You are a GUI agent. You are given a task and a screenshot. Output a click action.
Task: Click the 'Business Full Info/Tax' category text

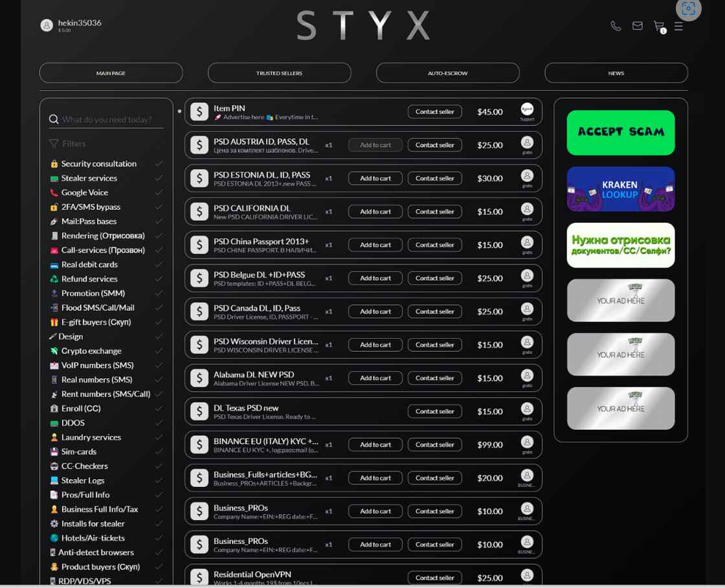pos(100,509)
